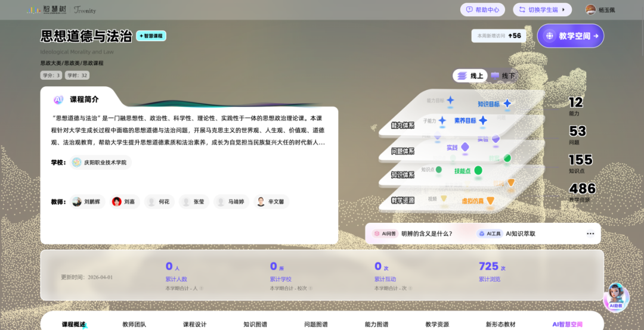644x330 pixels.
Task: Select the 知识体系 layer label
Action: click(x=402, y=175)
